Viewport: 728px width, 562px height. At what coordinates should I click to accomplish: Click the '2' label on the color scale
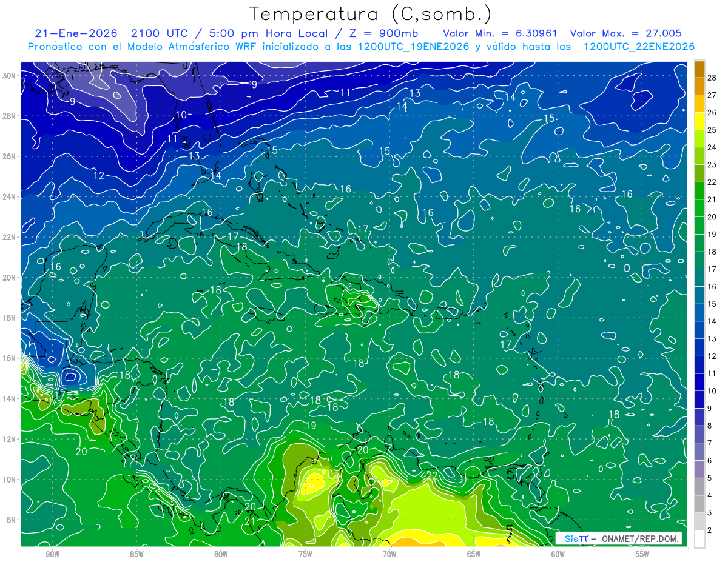tap(710, 530)
